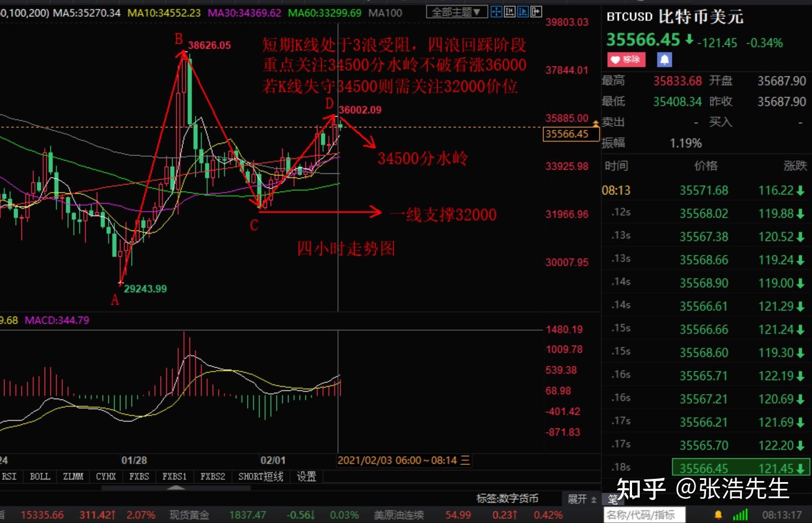Click the orange notification bell in status bar
The image size is (812, 523).
[x=718, y=515]
